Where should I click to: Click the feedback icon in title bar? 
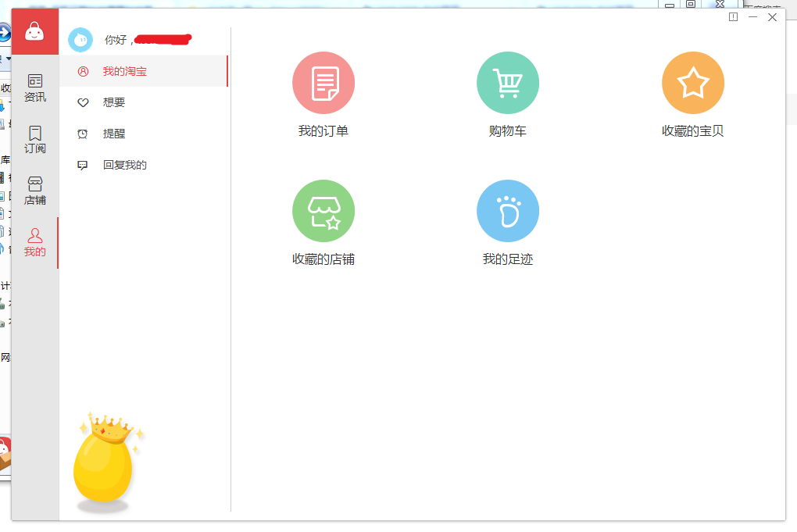(x=733, y=17)
